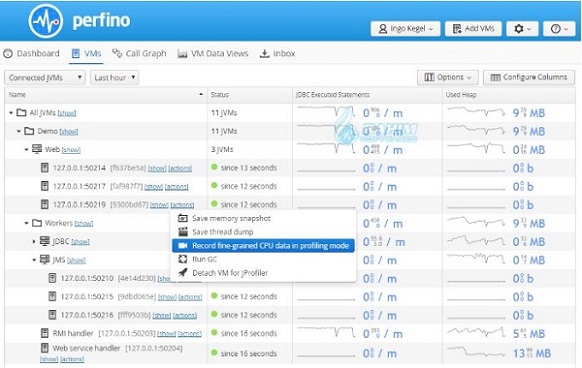
Task: Click the RMI handler VM icon
Action: 45,333
